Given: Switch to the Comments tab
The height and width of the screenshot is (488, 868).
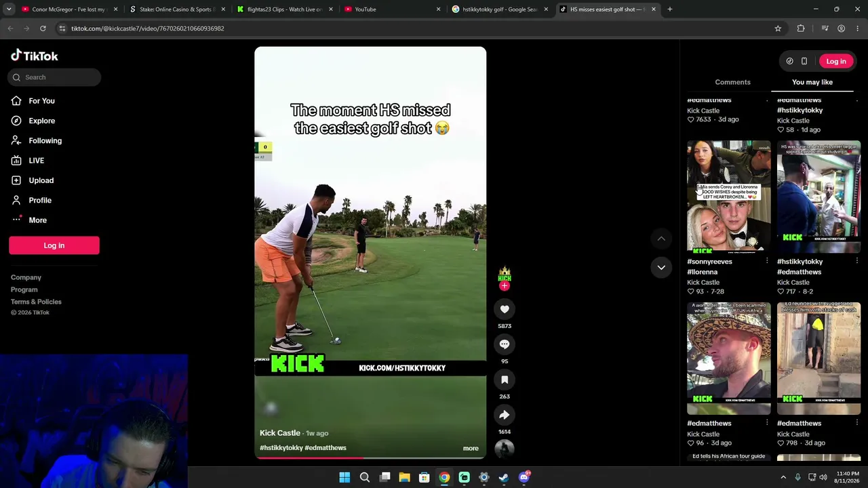Looking at the screenshot, I should click(732, 82).
